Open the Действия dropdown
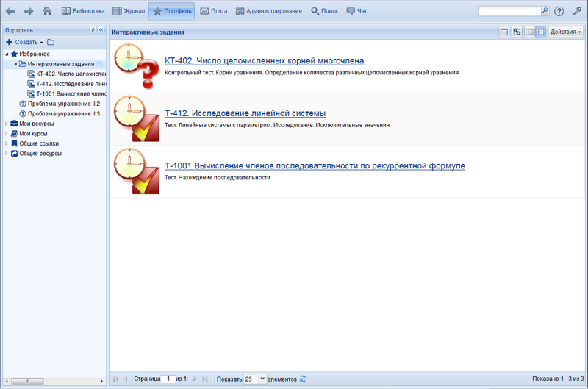This screenshot has height=389, width=588. pyautogui.click(x=565, y=32)
